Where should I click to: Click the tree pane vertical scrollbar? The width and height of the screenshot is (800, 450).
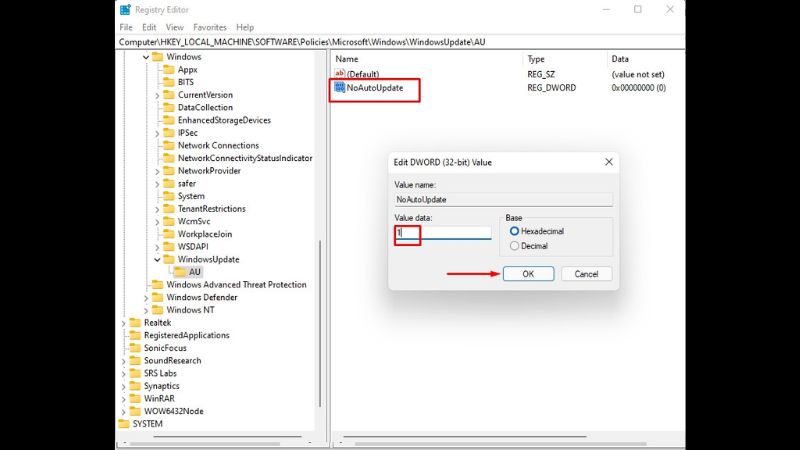pyautogui.click(x=320, y=323)
